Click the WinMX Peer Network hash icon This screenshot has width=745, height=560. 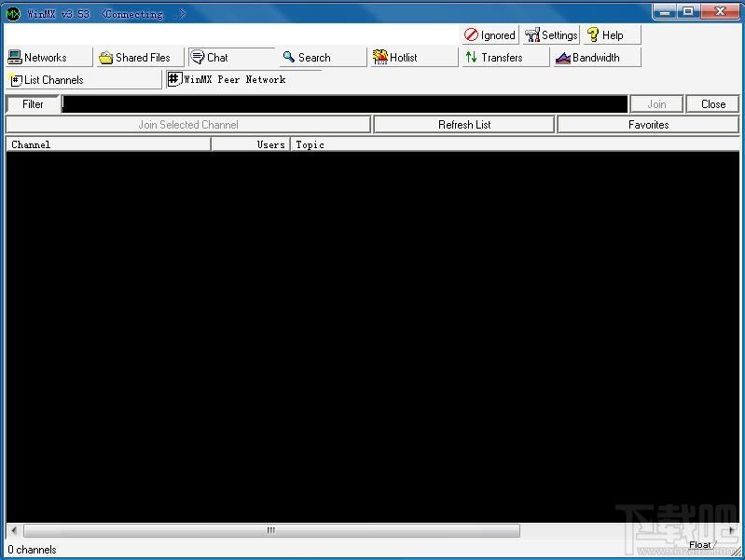click(174, 79)
